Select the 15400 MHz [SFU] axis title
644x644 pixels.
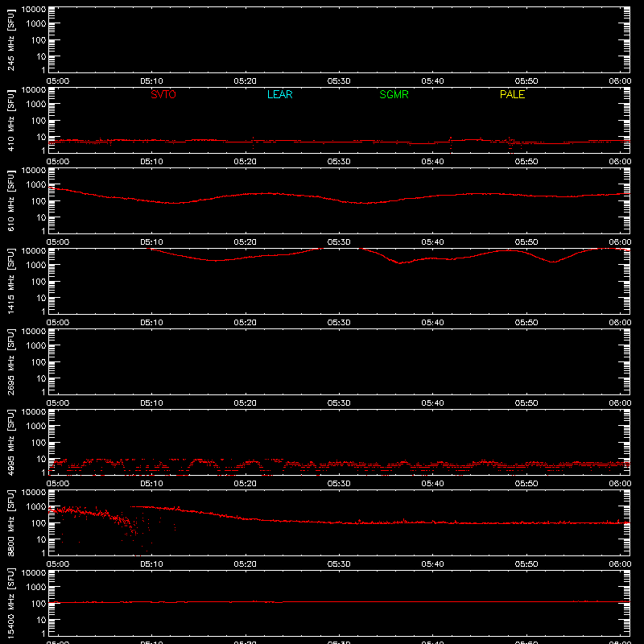coord(10,603)
